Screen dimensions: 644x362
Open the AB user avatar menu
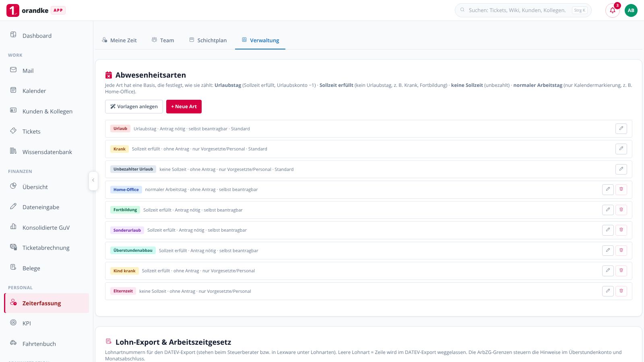tap(631, 10)
